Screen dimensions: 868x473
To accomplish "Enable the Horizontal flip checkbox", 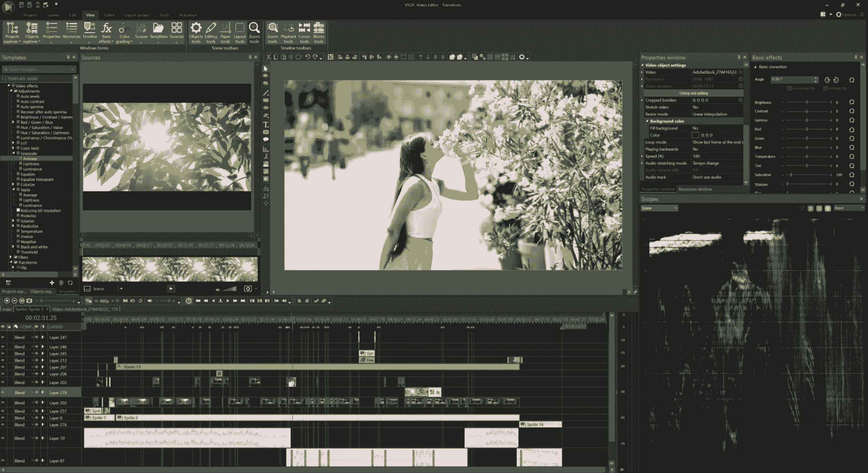I will [789, 88].
